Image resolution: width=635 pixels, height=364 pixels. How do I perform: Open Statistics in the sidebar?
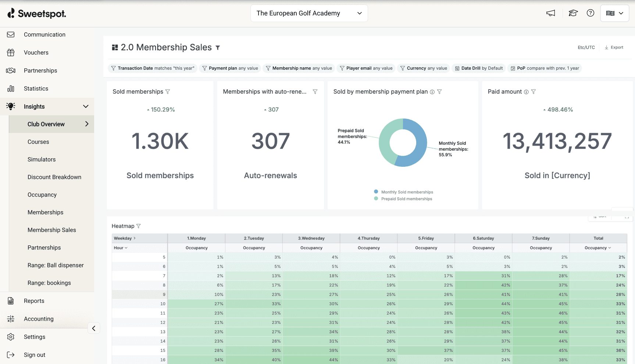point(36,89)
